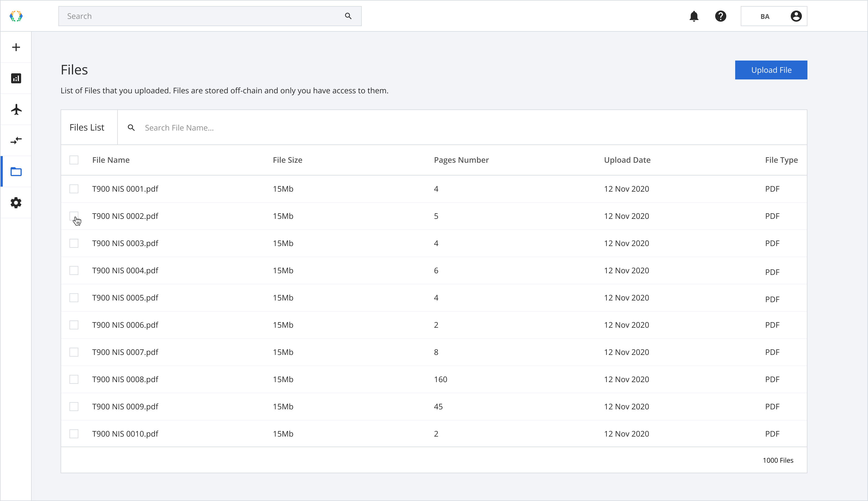Image resolution: width=868 pixels, height=501 pixels.
Task: Click PDF type in T900 NIS 0010.pdf row
Action: pos(772,434)
